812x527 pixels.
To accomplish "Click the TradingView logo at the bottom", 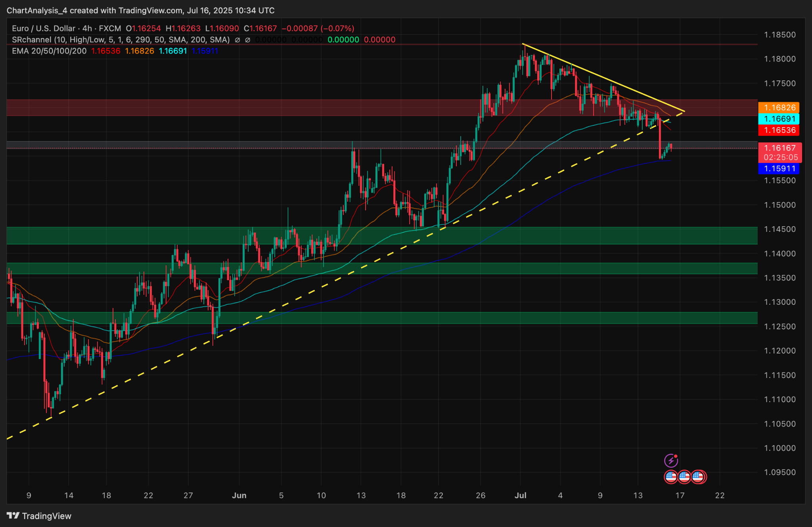I will coord(39,516).
